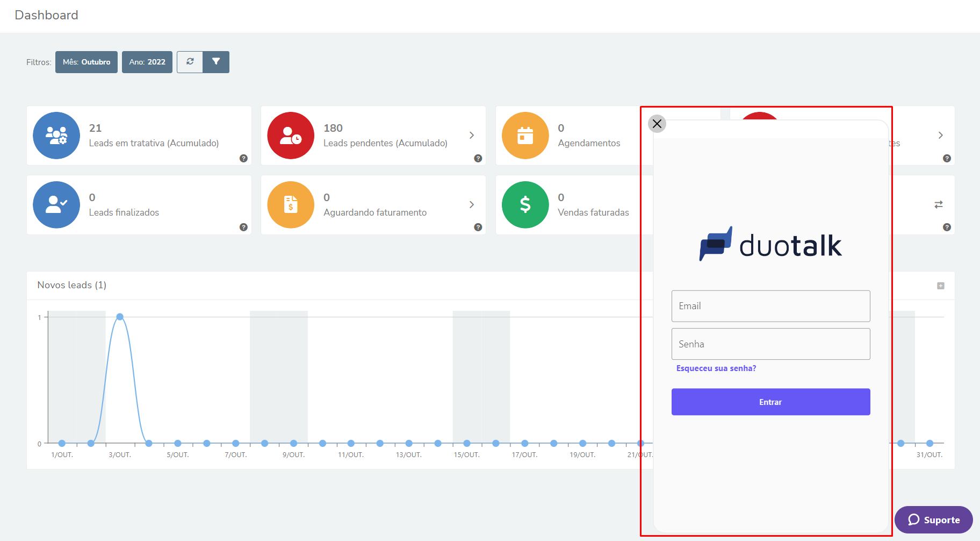980x541 pixels.
Task: Open help for Aguardando faturamento card
Action: [478, 227]
